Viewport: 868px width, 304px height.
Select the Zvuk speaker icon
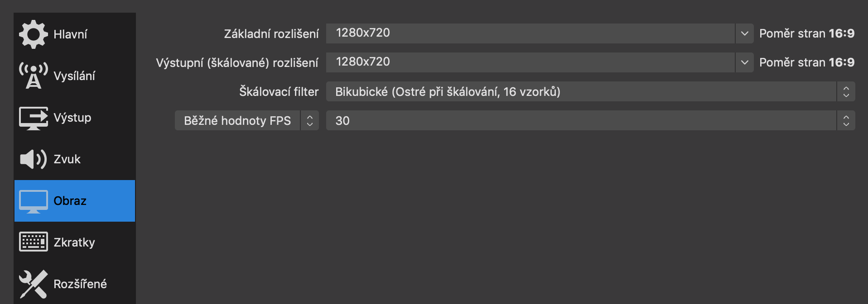pyautogui.click(x=33, y=159)
